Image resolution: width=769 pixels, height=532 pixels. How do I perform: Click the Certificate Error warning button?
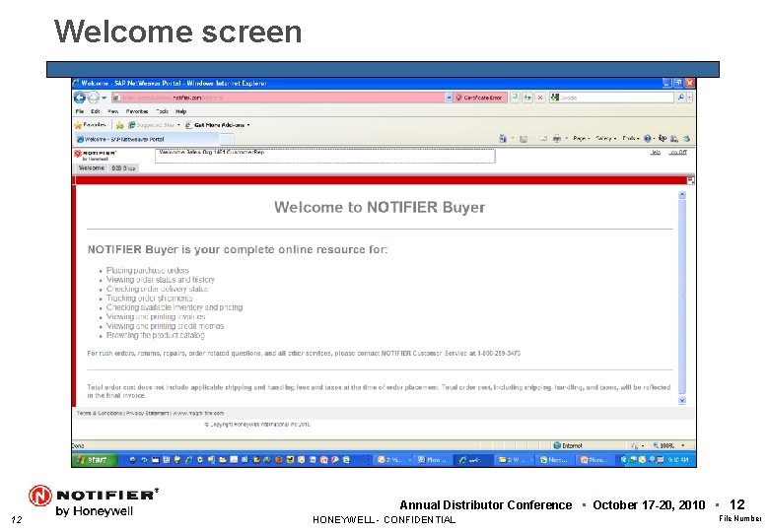click(x=479, y=98)
